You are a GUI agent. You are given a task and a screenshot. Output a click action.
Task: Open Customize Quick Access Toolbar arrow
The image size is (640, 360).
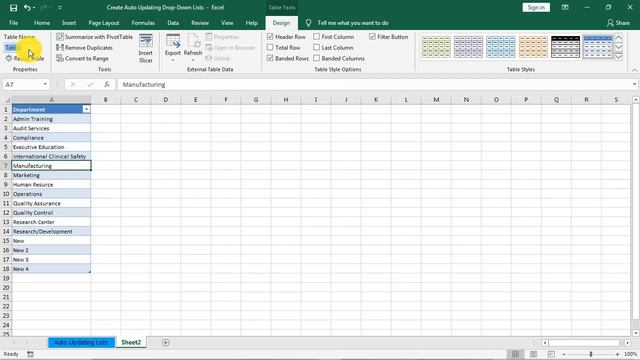point(60,8)
